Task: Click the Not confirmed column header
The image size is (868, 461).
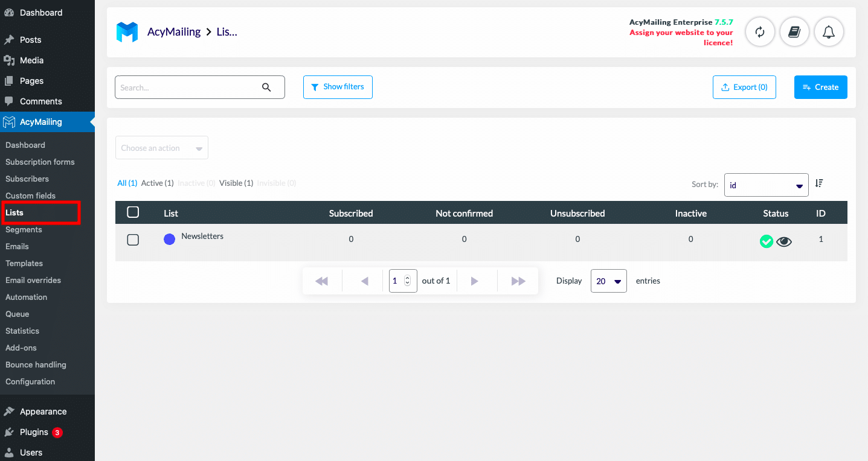Action: click(x=464, y=213)
